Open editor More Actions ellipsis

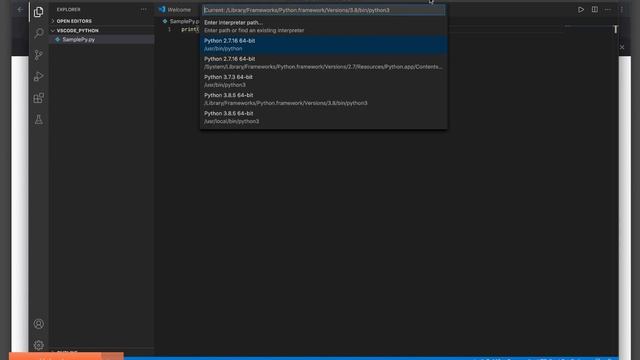click(x=608, y=9)
